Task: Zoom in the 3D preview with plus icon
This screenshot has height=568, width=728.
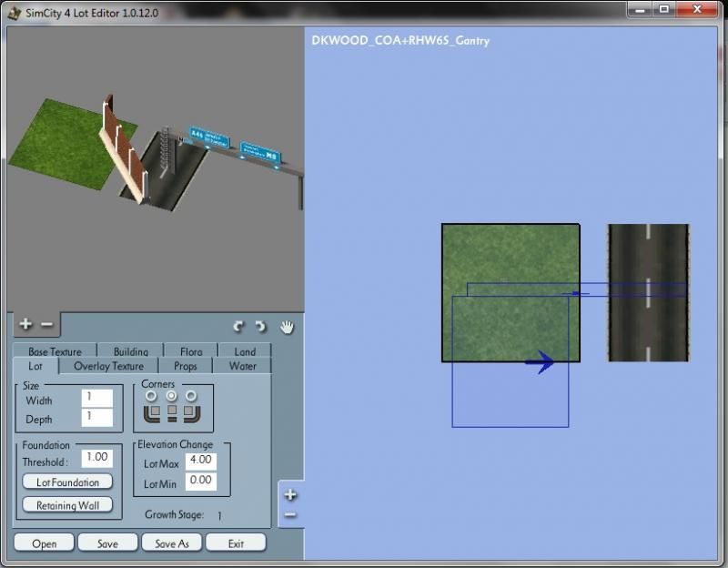Action: 26,324
